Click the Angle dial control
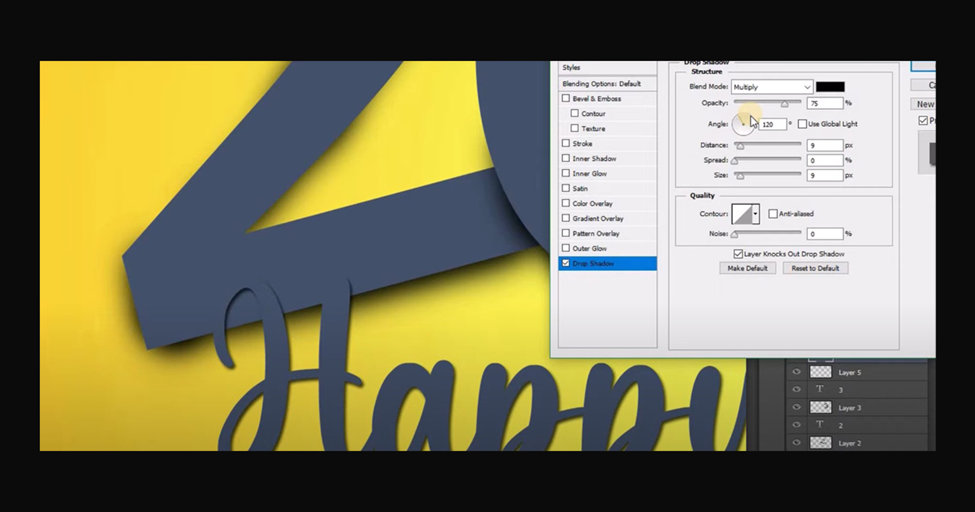Viewport: 975px width, 512px height. pos(743,124)
